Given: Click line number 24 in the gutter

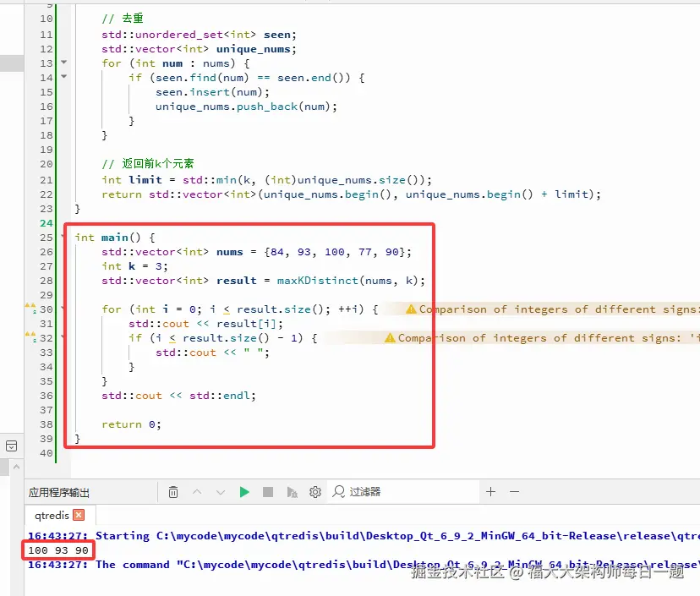Looking at the screenshot, I should 46,223.
